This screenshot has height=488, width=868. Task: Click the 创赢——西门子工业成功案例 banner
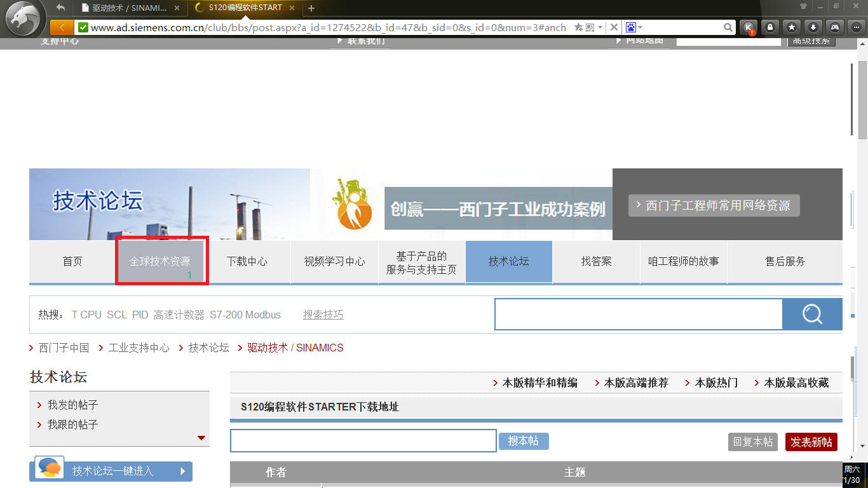[498, 208]
